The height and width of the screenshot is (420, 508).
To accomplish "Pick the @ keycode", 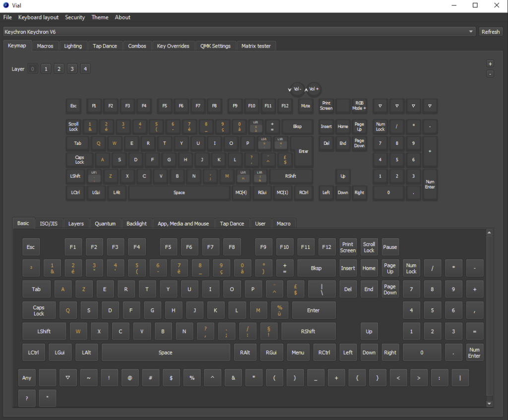I will [130, 377].
